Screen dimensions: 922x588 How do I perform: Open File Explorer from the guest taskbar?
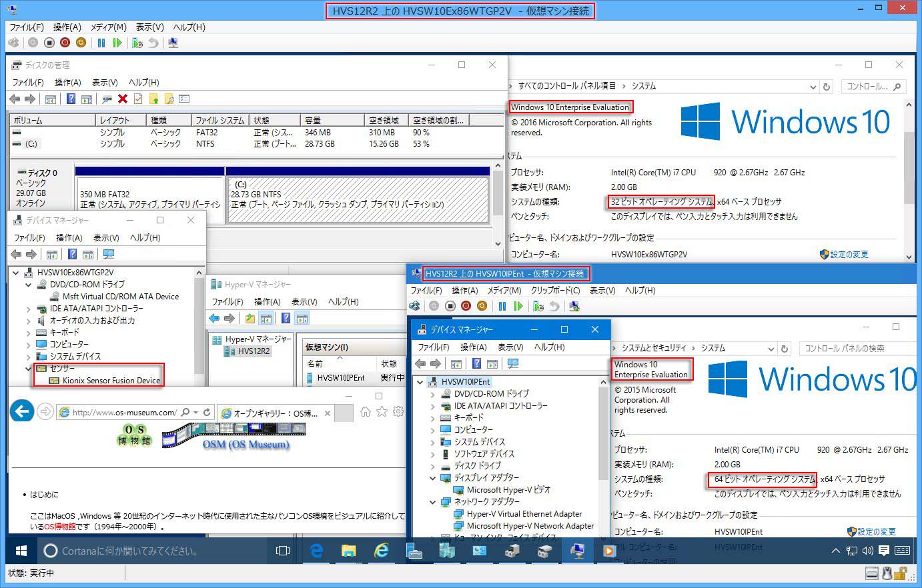348,551
